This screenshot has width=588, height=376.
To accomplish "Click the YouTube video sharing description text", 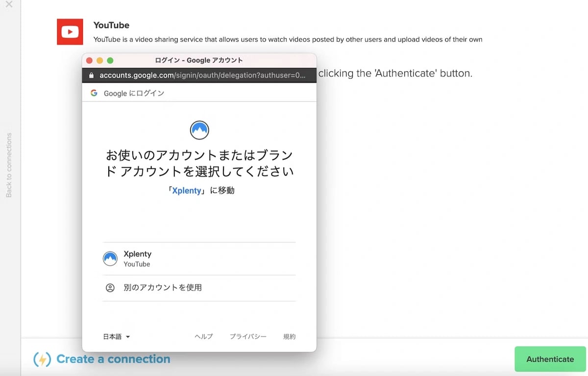I will click(288, 39).
